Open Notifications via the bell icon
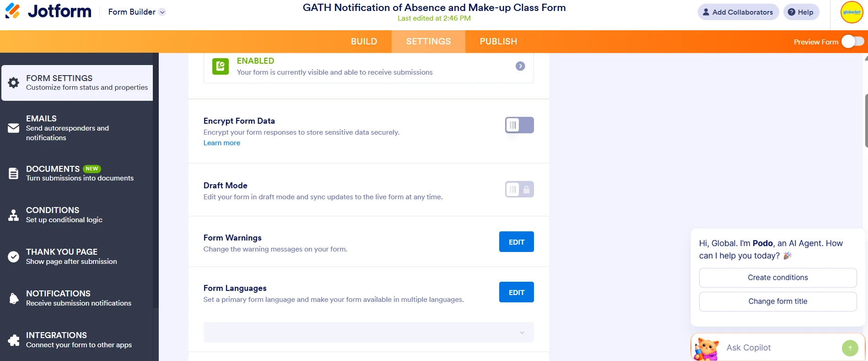868x361 pixels. click(x=13, y=298)
